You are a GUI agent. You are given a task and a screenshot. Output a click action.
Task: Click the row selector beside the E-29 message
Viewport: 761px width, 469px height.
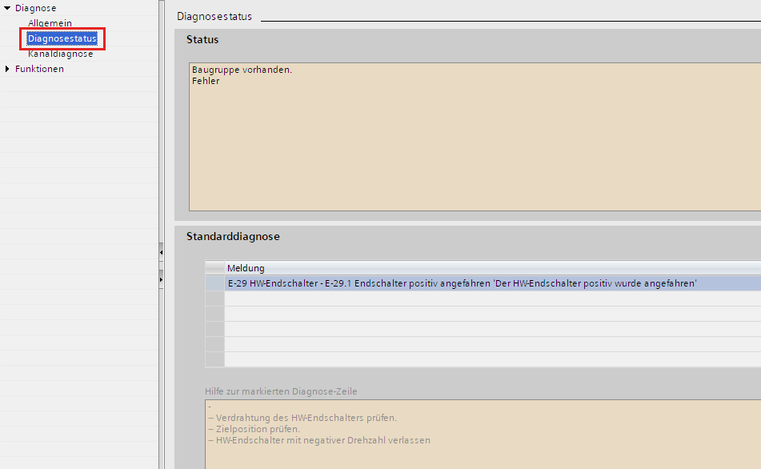[215, 283]
